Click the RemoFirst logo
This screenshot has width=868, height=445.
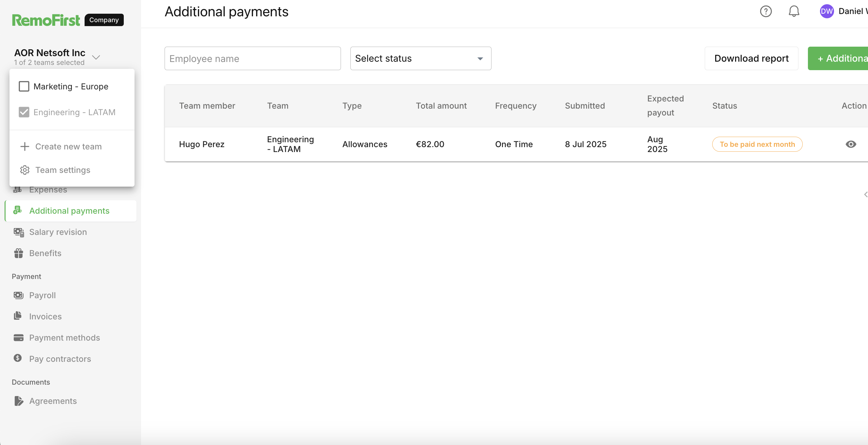tap(46, 20)
